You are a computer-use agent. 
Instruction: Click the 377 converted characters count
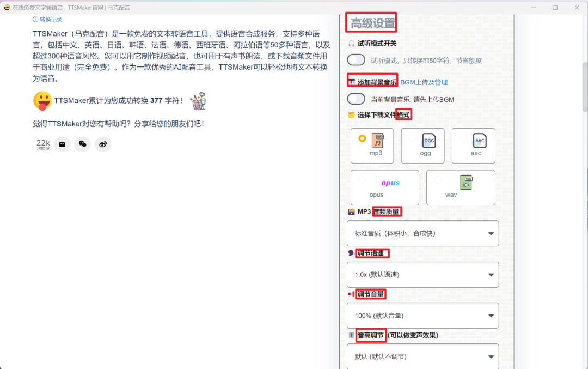tap(156, 101)
